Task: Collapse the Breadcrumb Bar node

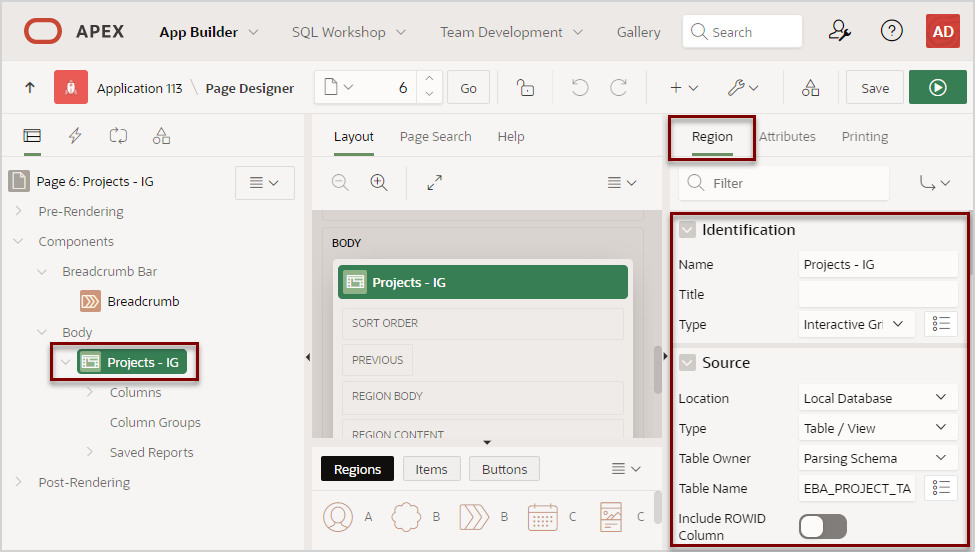Action: tap(42, 272)
